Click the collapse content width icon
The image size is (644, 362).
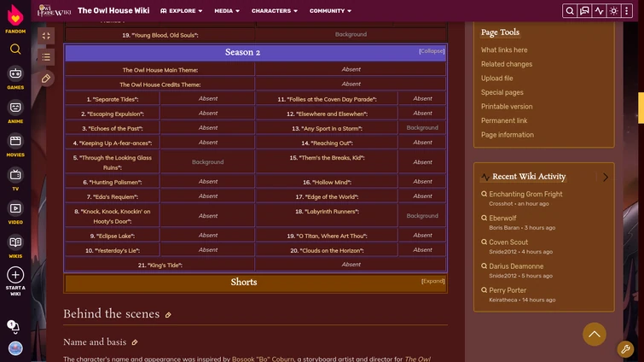(46, 36)
